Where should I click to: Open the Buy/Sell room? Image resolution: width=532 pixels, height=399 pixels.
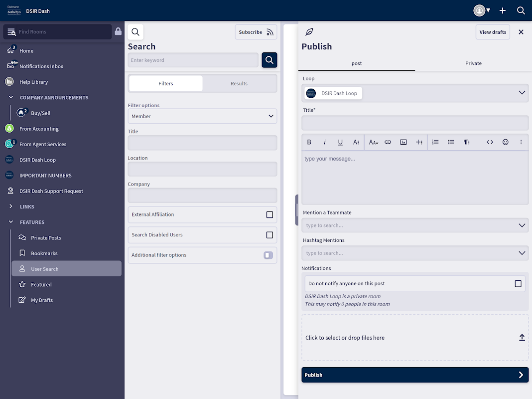41,113
